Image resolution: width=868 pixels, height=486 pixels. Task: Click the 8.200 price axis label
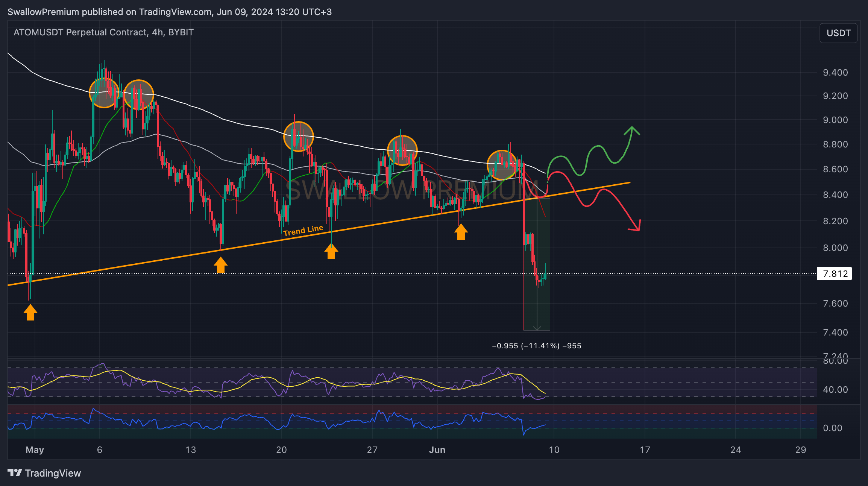tap(835, 221)
